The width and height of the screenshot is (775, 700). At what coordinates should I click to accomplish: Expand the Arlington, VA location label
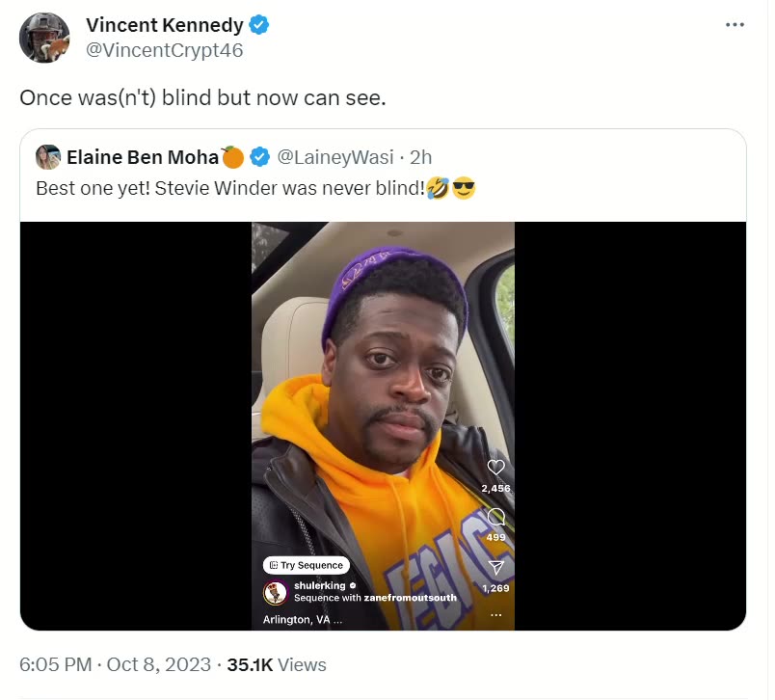click(x=303, y=620)
